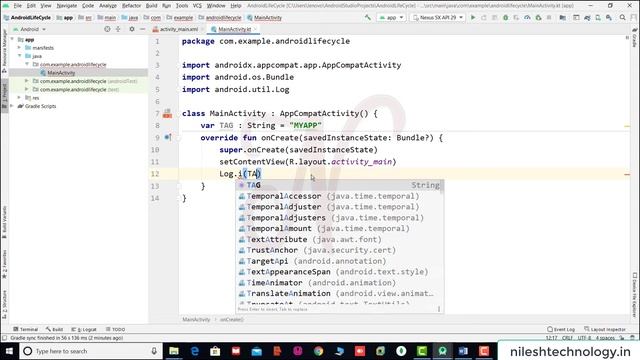Click Scroll from Source target icon
The image size is (640, 360).
click(107, 29)
